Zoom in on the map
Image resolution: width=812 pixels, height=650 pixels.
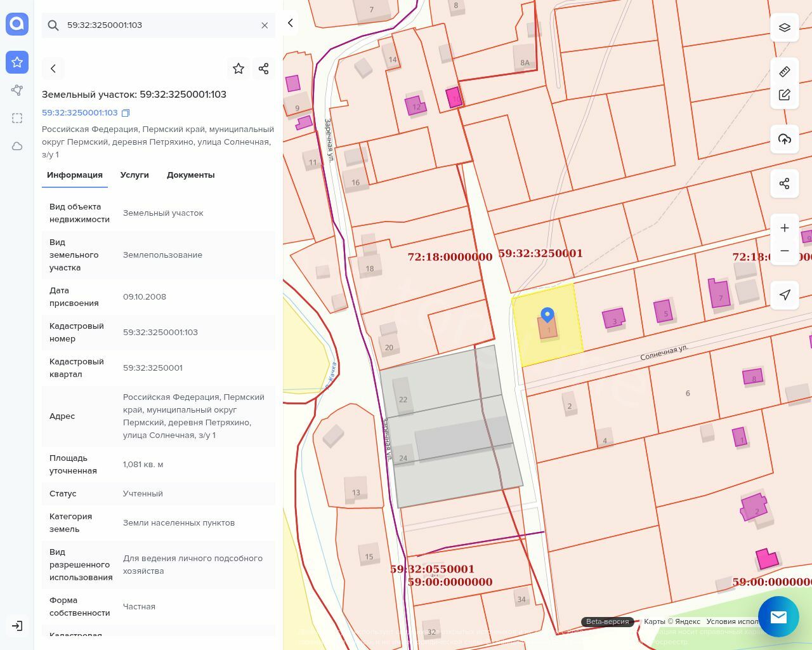(x=785, y=228)
